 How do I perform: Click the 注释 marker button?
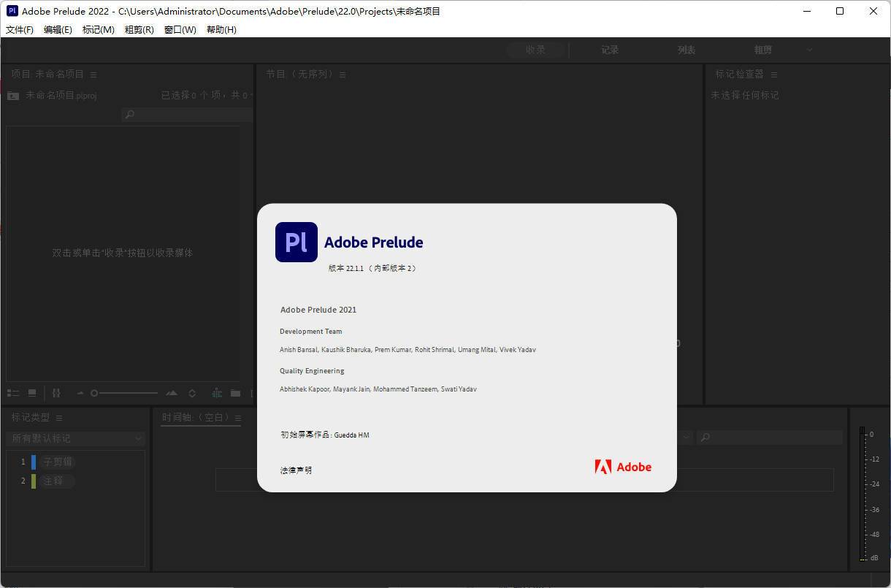click(57, 481)
